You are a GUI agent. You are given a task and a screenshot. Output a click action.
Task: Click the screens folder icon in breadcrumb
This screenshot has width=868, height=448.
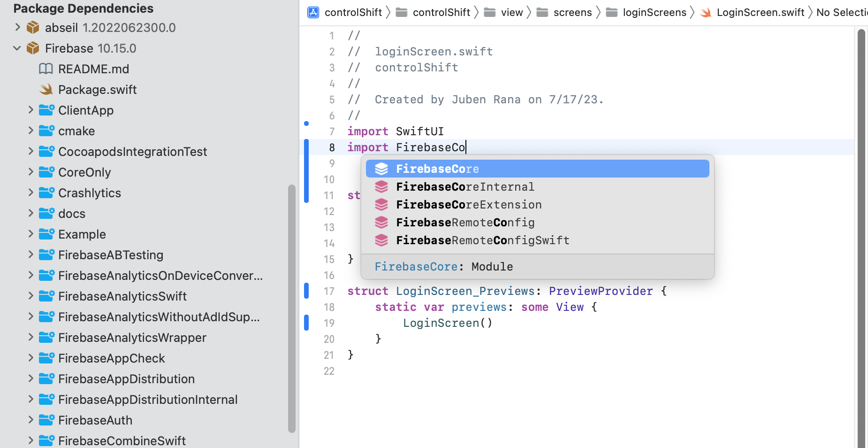(x=542, y=13)
